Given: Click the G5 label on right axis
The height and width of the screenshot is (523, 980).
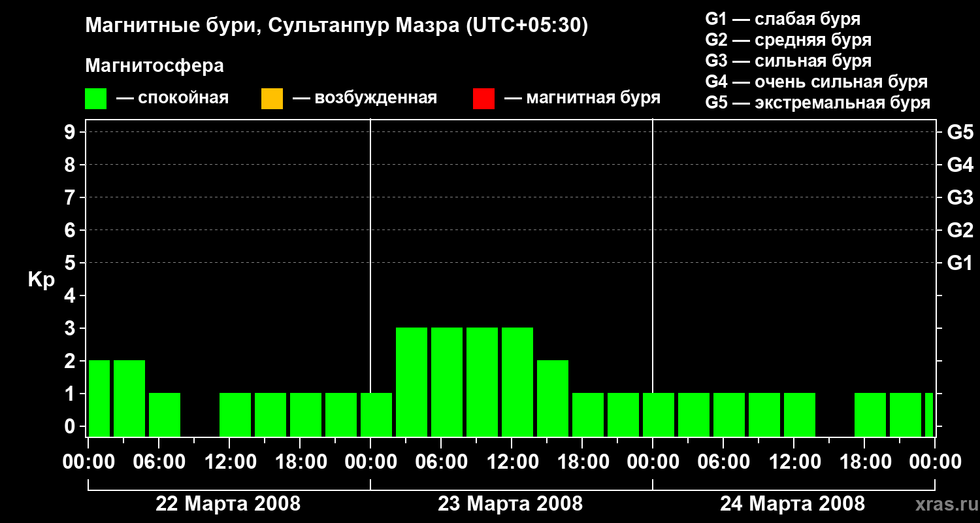Looking at the screenshot, I should 960,133.
